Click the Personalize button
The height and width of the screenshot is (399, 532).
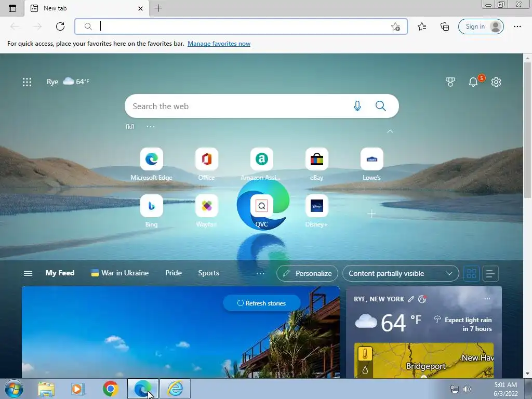(307, 273)
